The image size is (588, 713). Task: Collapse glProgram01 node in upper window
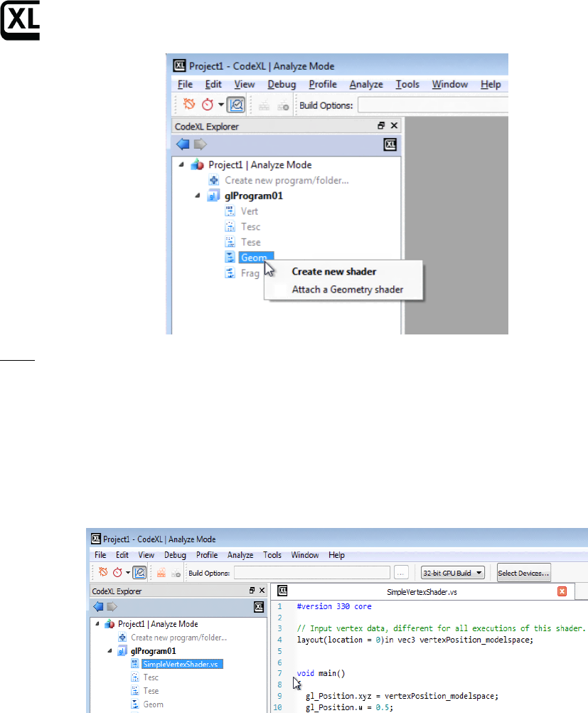[197, 196]
